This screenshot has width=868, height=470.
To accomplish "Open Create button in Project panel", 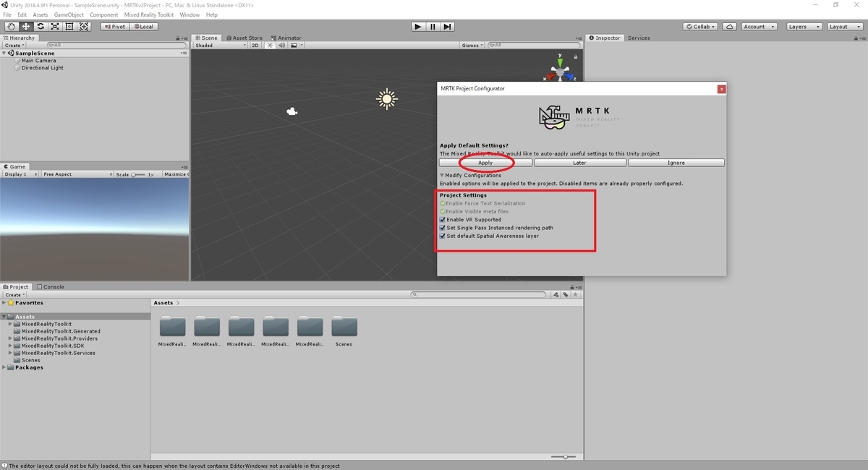I will 14,295.
